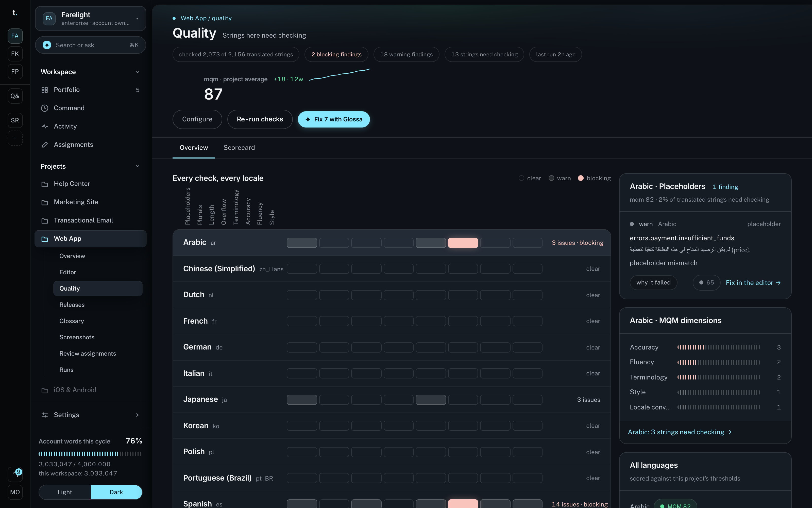Toggle the blocking legend filter
The height and width of the screenshot is (508, 812).
pyautogui.click(x=594, y=178)
